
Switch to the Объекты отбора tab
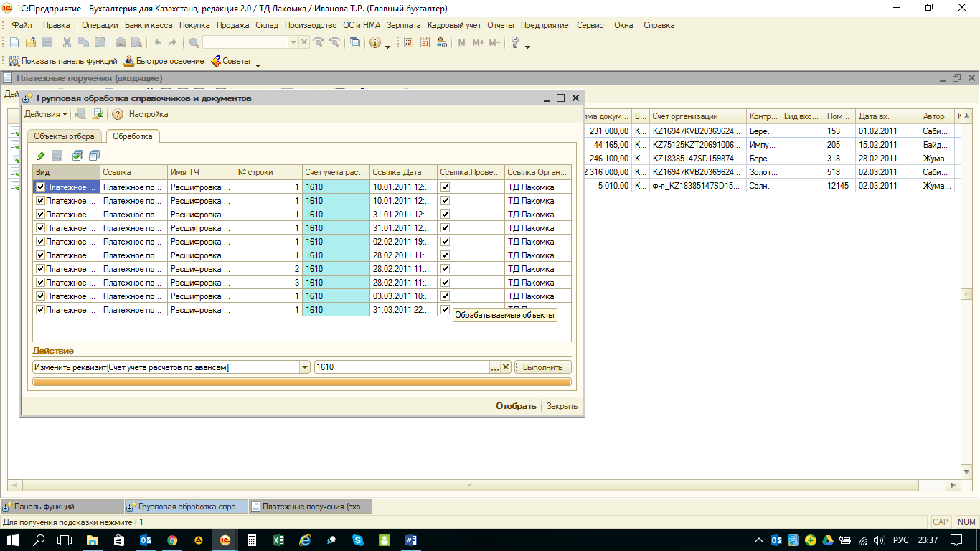(x=64, y=136)
